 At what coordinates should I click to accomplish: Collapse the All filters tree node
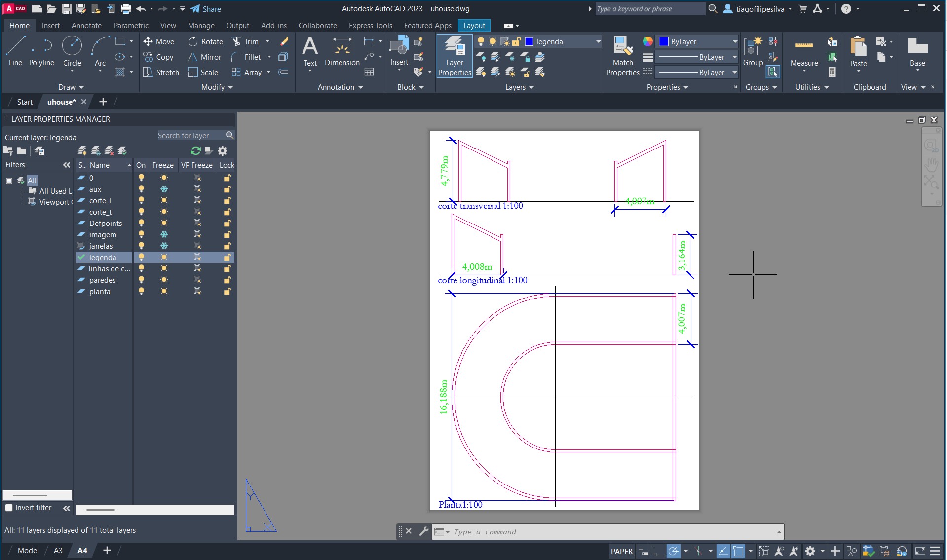coord(9,181)
